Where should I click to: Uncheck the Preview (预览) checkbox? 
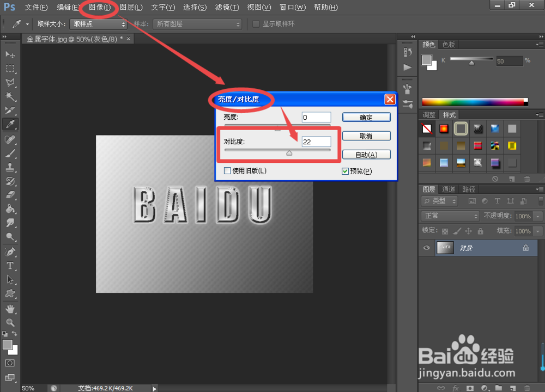345,171
